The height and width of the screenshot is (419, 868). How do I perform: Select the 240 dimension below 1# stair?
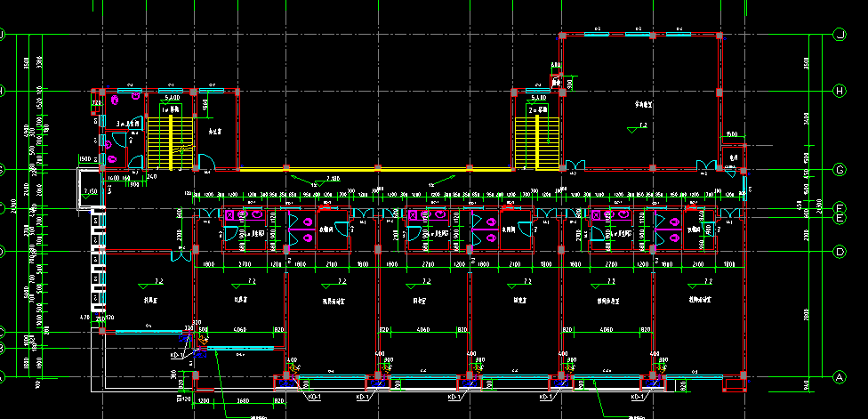tap(152, 177)
